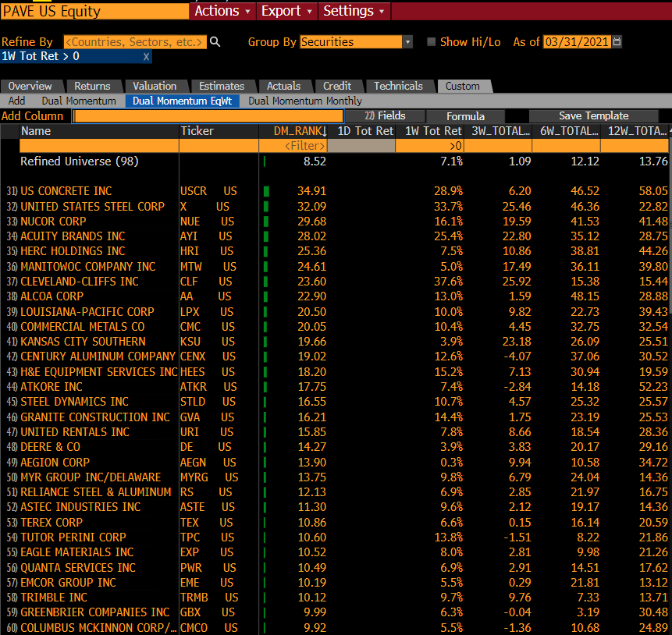The height and width of the screenshot is (635, 672).
Task: Open the Group By Securities dropdown arrow
Action: click(407, 42)
